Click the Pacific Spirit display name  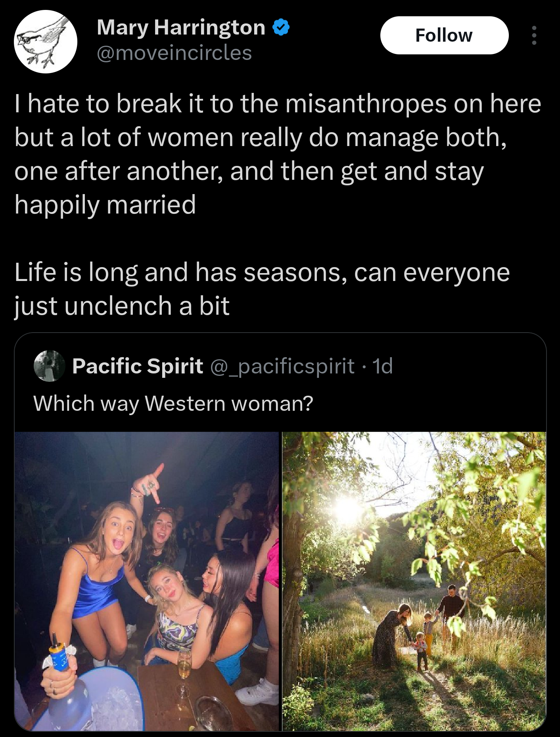click(138, 366)
